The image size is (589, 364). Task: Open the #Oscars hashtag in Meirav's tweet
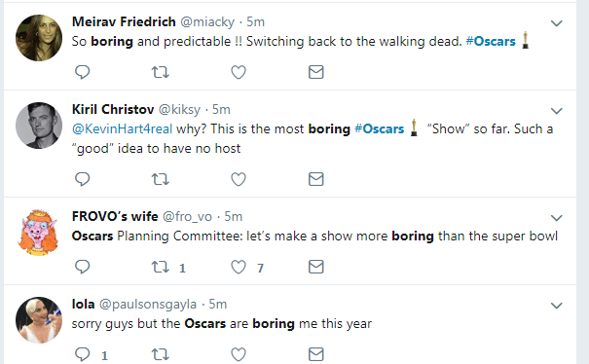point(491,41)
